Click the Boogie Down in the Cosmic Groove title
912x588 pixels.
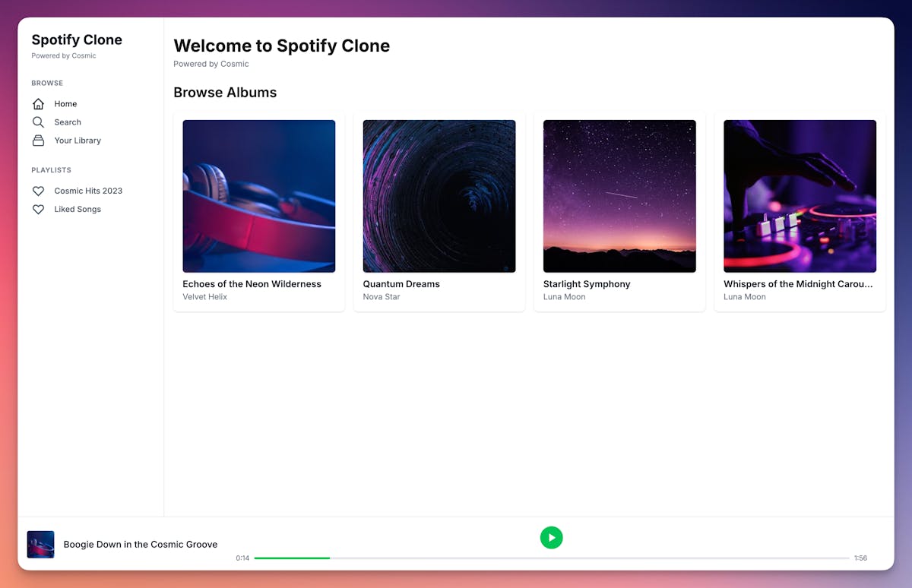point(141,544)
